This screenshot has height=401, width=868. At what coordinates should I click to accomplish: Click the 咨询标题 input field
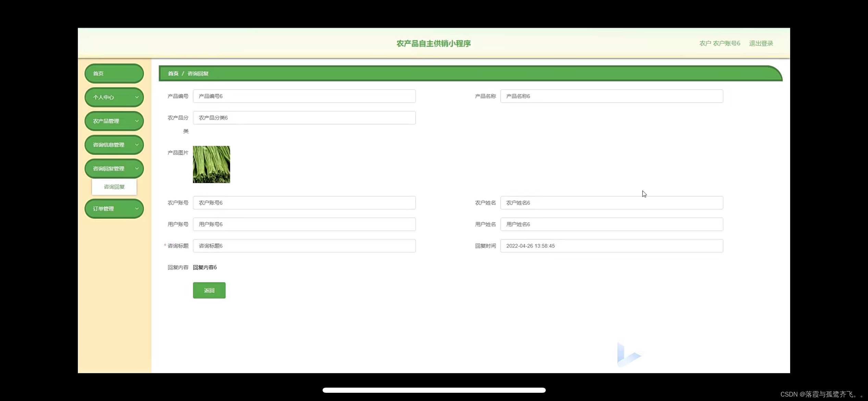coord(304,246)
